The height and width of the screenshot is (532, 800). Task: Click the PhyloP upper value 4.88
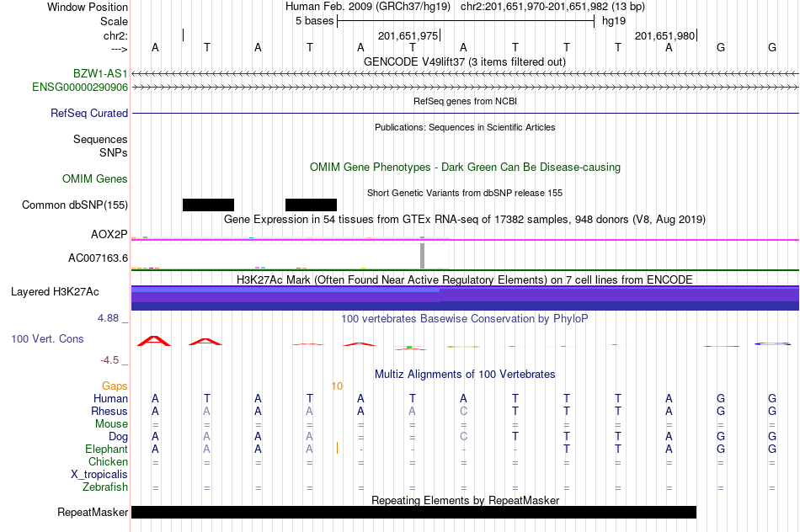click(x=108, y=318)
